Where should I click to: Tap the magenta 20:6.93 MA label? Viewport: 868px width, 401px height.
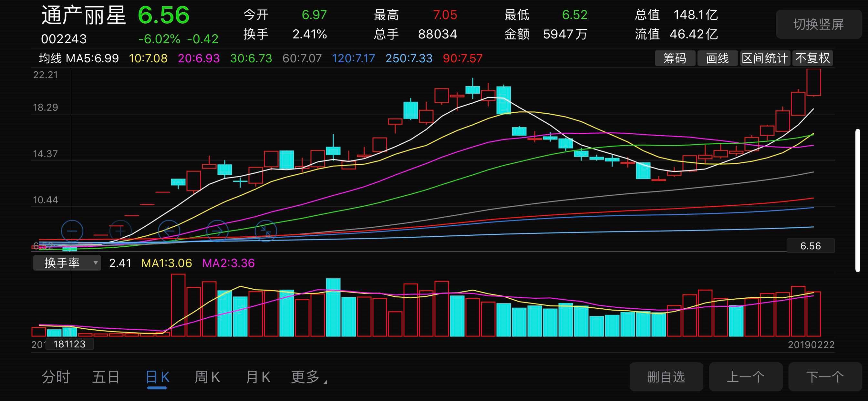199,58
